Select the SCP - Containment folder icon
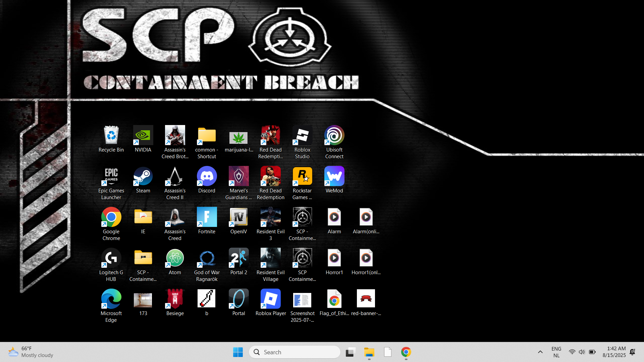Image resolution: width=644 pixels, height=362 pixels. [143, 265]
